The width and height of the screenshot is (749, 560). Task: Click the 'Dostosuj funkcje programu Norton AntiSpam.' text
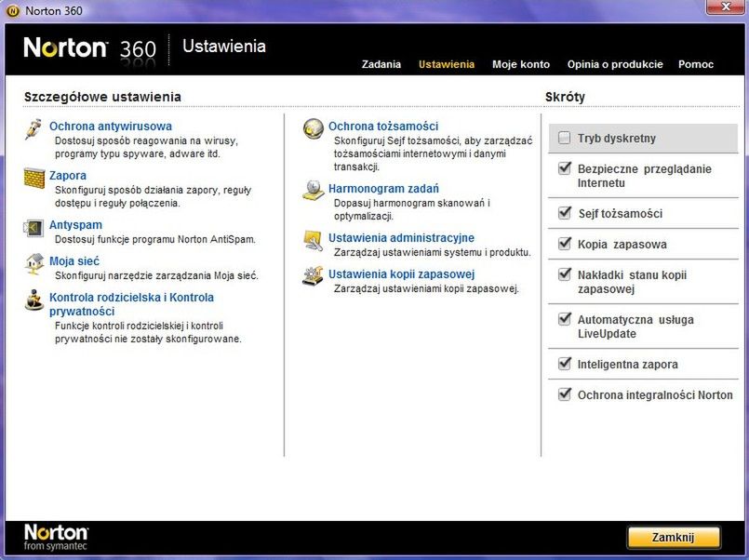(155, 239)
